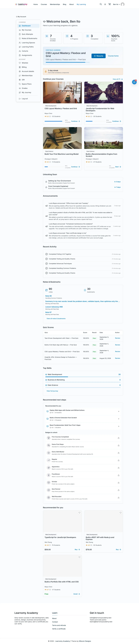The height and width of the screenshot is (644, 139).
Task: Open Terms and refunds footer link
Action: pyautogui.click(x=59, y=625)
